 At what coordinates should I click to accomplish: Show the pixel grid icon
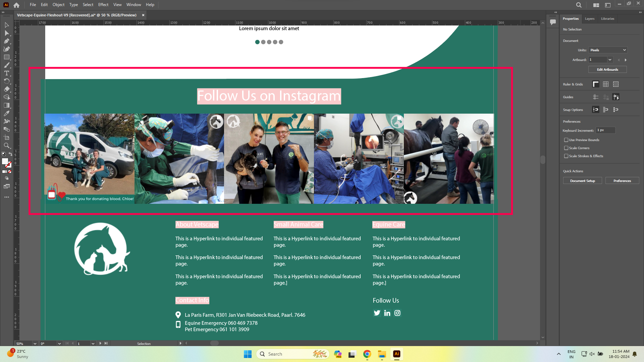click(616, 84)
